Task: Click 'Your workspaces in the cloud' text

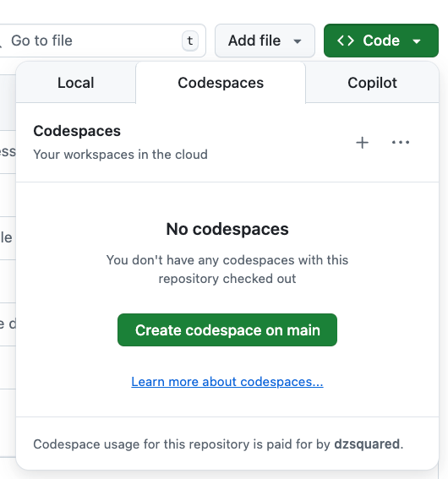Action: (120, 155)
